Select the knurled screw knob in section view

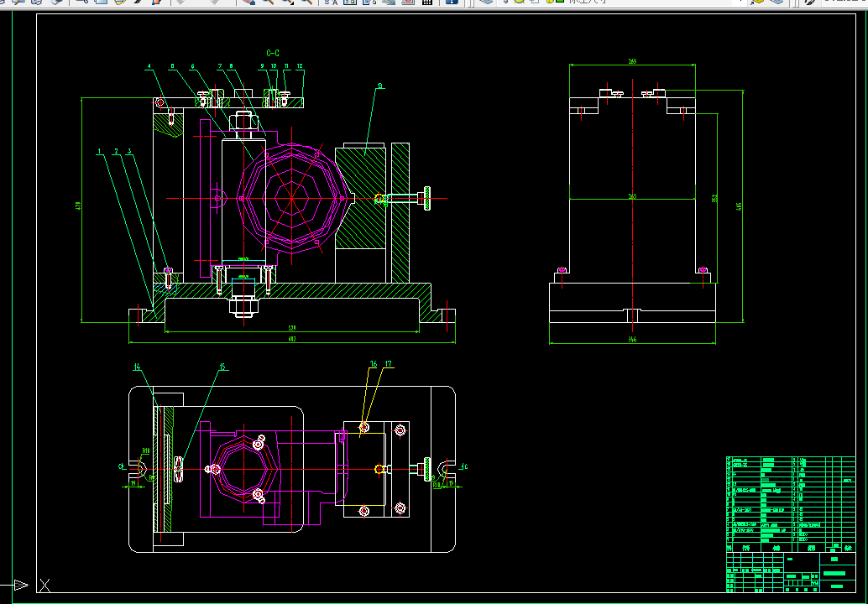[x=428, y=198]
